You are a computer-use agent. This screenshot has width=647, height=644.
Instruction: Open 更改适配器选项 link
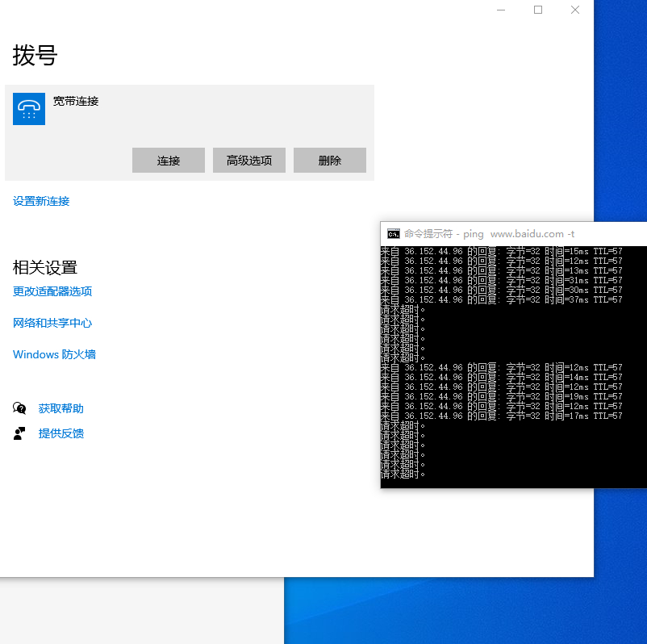point(52,291)
